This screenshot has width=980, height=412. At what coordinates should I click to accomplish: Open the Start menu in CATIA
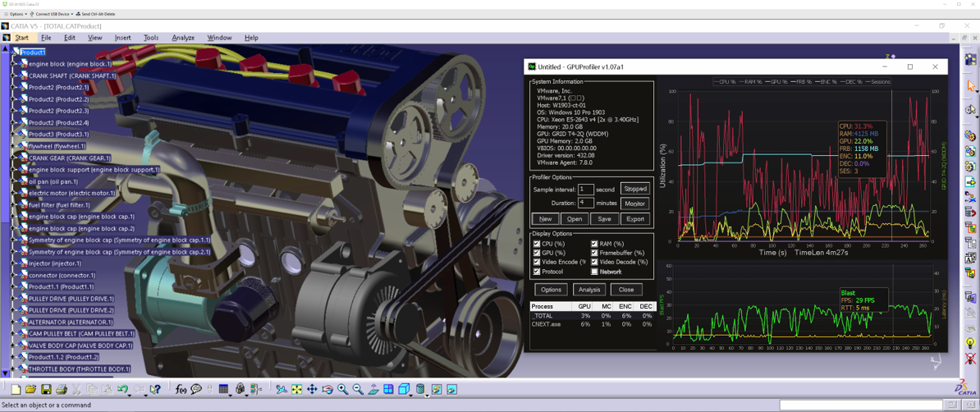(21, 38)
